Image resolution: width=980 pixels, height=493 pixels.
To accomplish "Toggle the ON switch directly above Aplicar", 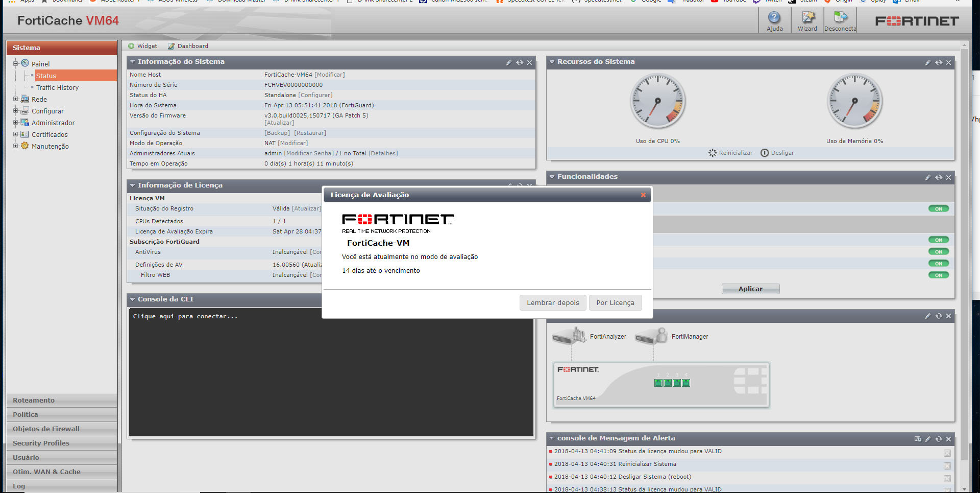I will 939,275.
